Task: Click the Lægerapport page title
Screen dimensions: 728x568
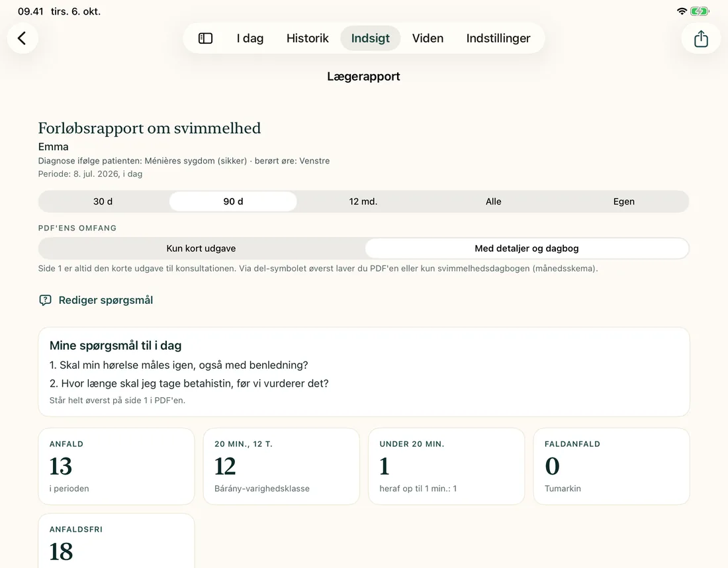Action: pyautogui.click(x=363, y=76)
